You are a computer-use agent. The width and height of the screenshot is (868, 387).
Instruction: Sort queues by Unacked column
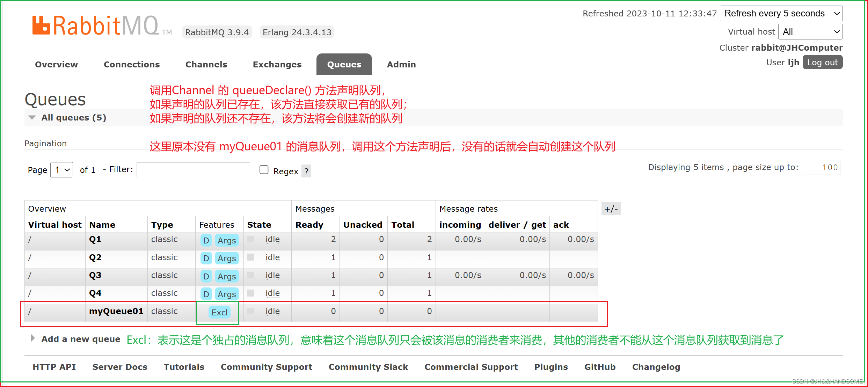363,225
